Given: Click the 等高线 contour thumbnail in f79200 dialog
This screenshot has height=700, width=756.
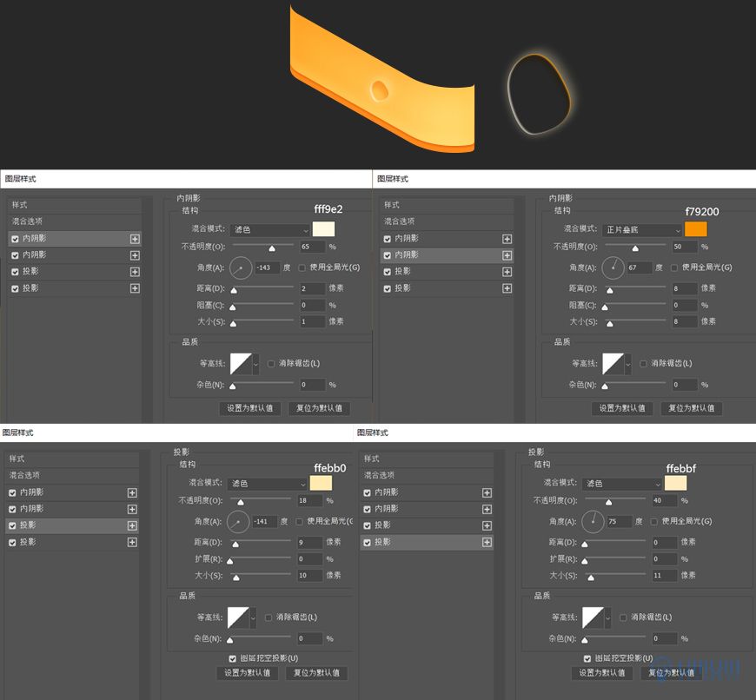Looking at the screenshot, I should [x=613, y=363].
